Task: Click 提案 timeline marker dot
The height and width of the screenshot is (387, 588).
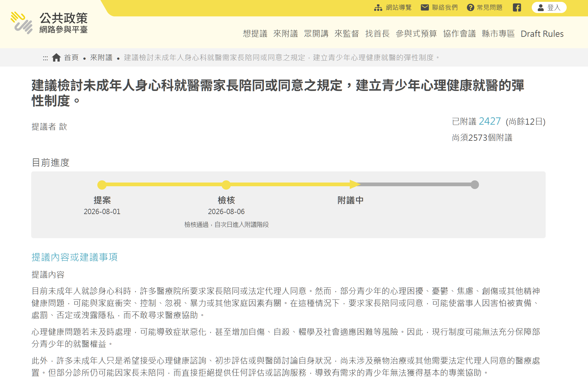Action: pyautogui.click(x=102, y=185)
